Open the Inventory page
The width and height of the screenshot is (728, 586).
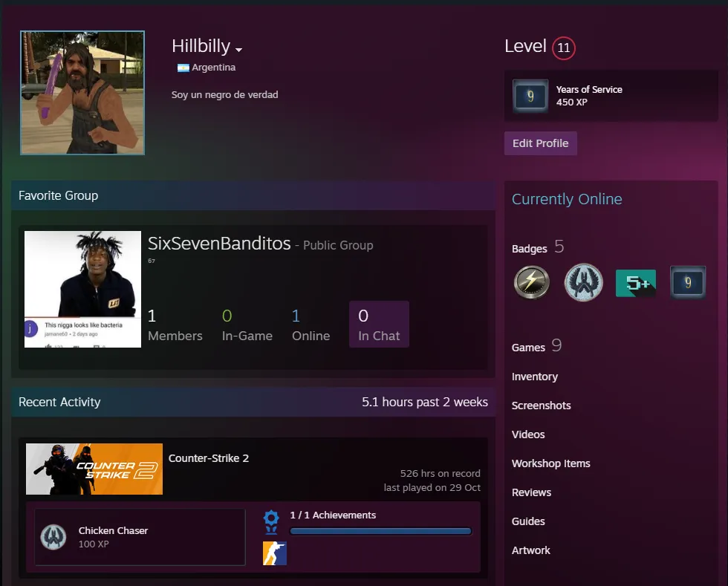pyautogui.click(x=534, y=377)
